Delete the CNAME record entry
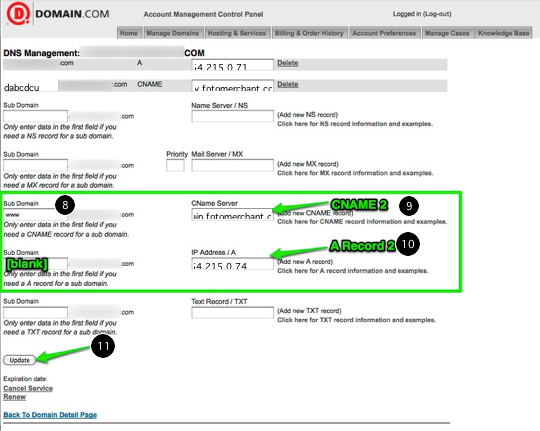This screenshot has width=540, height=431. click(288, 84)
